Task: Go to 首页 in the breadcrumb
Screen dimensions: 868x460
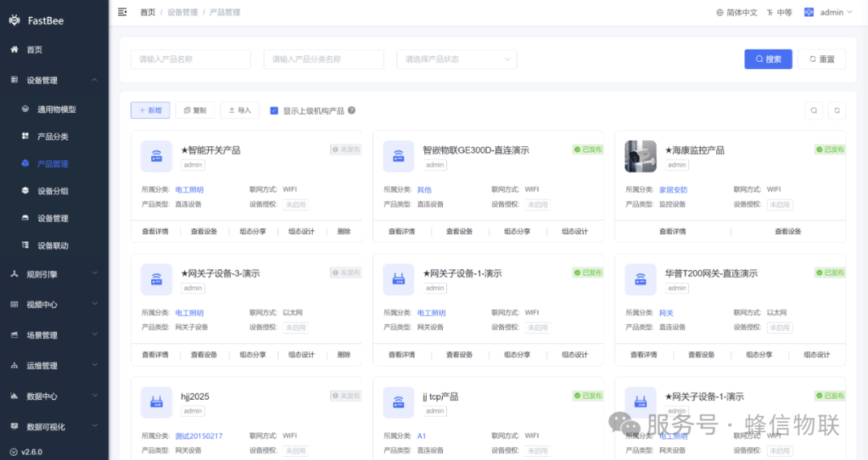Action: (148, 12)
